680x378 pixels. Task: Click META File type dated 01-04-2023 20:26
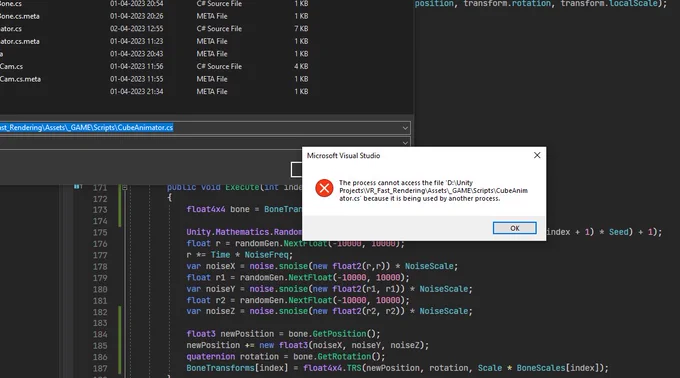212,16
